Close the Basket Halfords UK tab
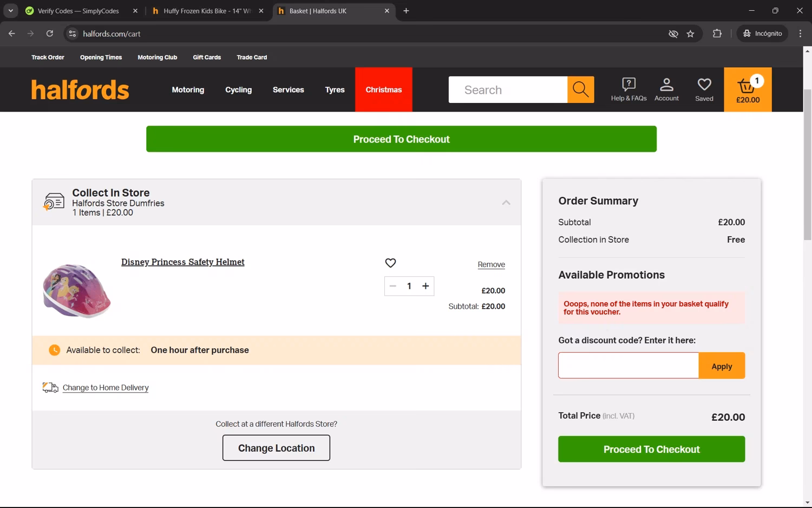Viewport: 812px width, 508px height. click(x=387, y=11)
